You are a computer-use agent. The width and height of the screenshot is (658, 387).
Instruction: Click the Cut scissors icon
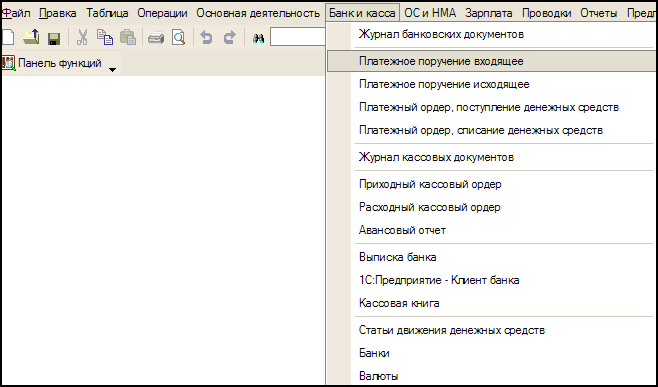(82, 38)
